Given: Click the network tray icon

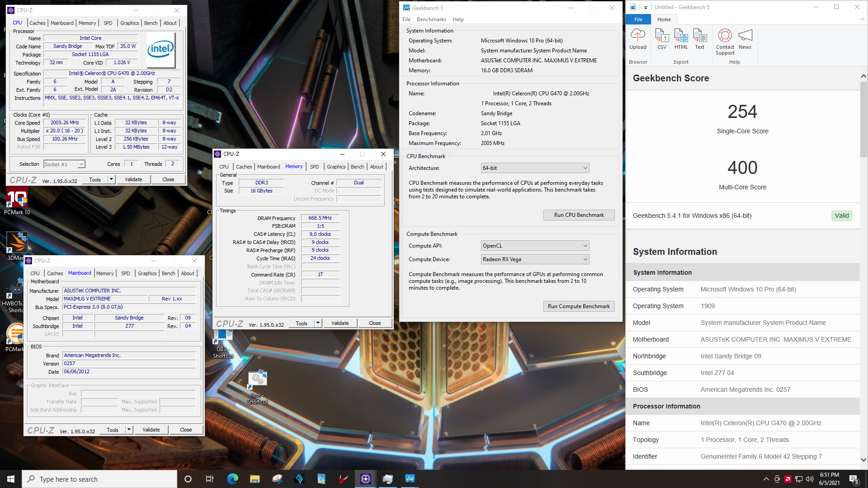Looking at the screenshot, I should click(799, 479).
